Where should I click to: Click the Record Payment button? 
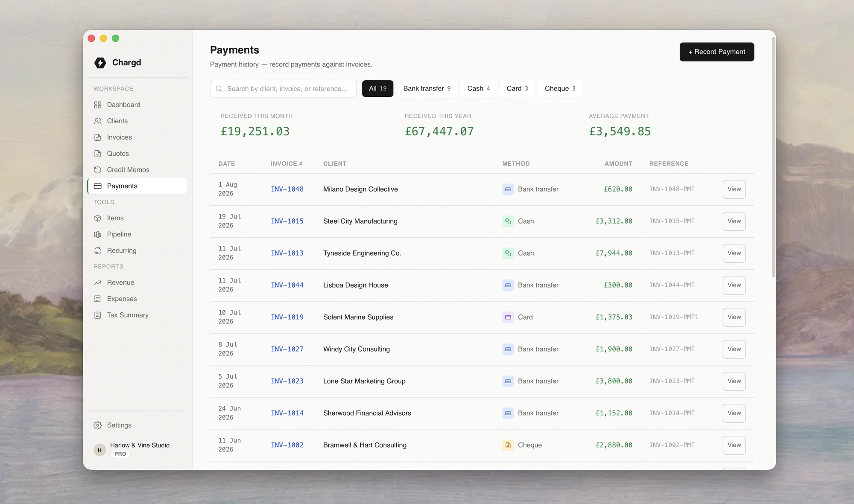[717, 52]
